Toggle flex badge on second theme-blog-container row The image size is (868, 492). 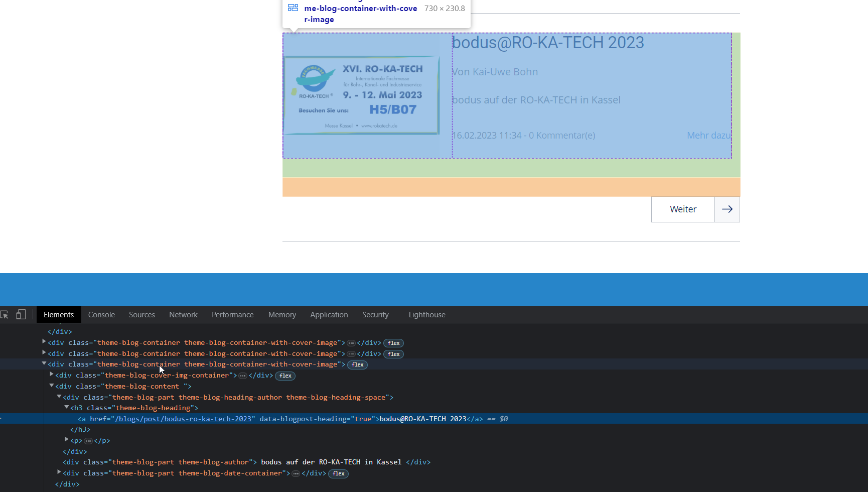coord(394,354)
